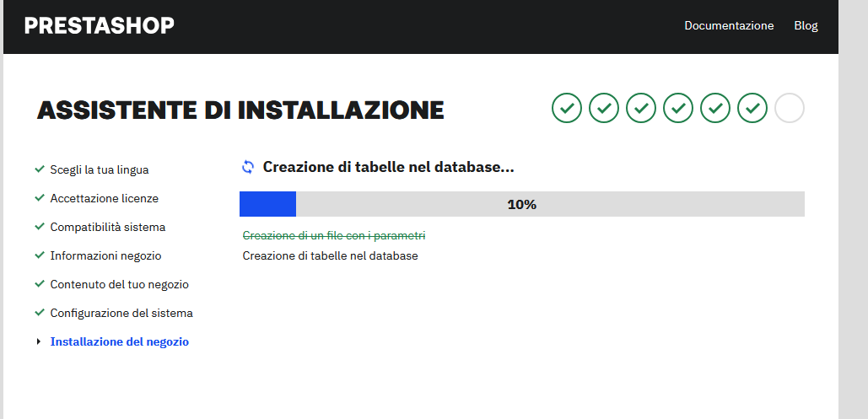Open the Documentazione link
Image resolution: width=868 pixels, height=419 pixels.
point(729,25)
